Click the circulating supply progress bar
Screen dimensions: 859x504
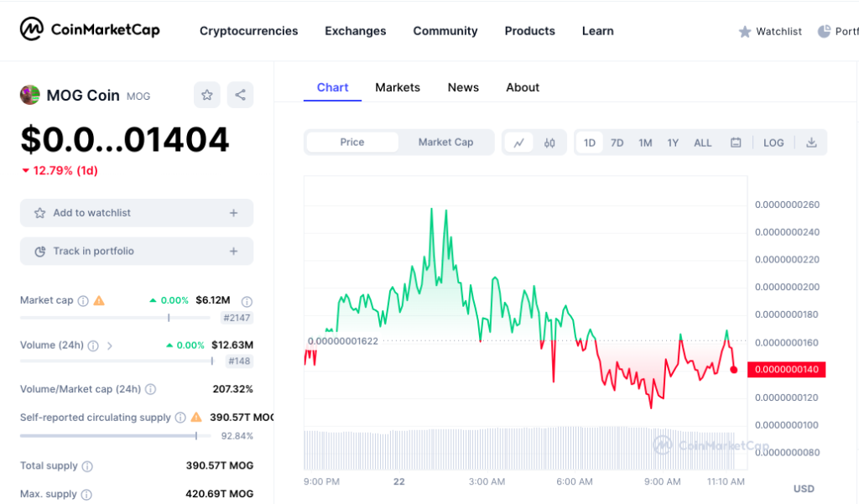pos(116,435)
